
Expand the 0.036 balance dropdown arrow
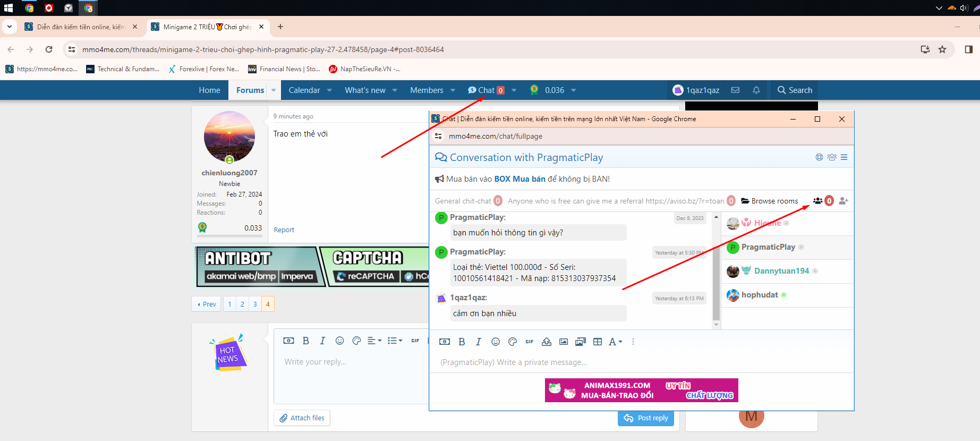[574, 90]
